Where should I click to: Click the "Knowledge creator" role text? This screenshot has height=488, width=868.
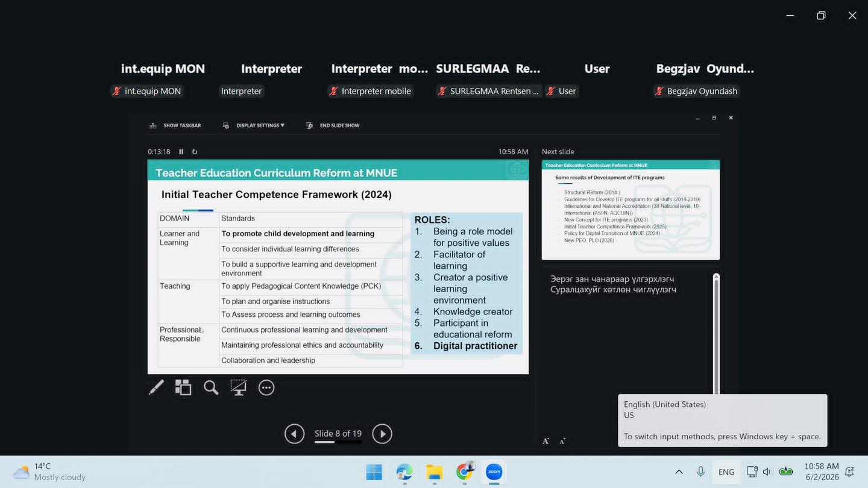coord(473,311)
